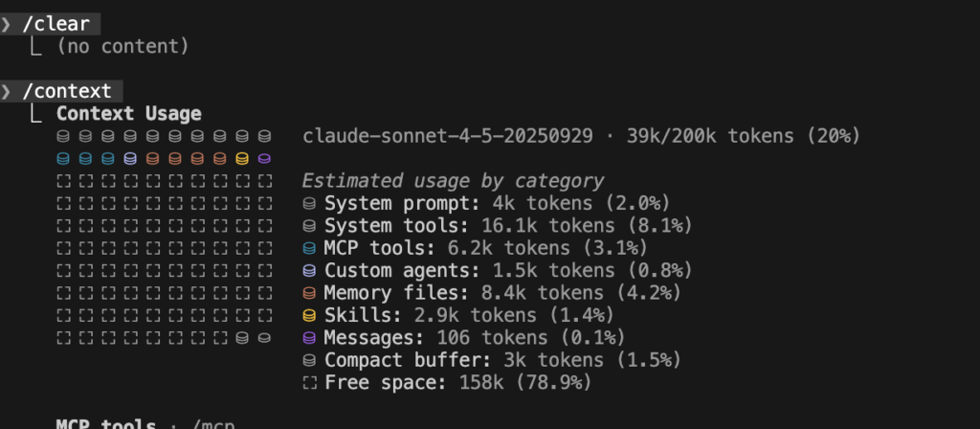
Task: Click the prompt chevron before /clear
Action: [x=7, y=24]
